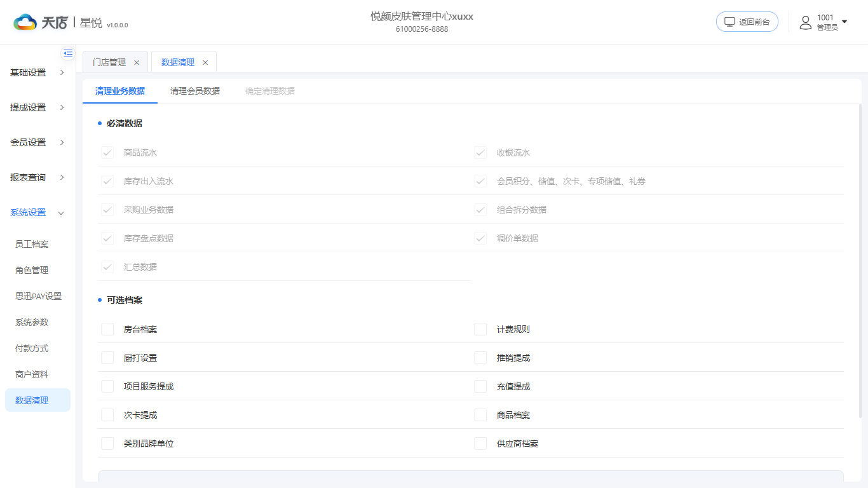Click the 必清数据 section heading

[x=125, y=123]
